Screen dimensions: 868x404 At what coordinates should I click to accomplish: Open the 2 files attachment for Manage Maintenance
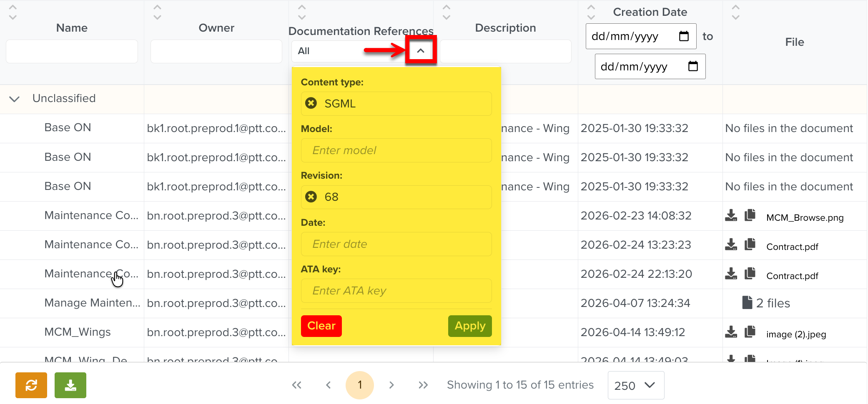(767, 303)
